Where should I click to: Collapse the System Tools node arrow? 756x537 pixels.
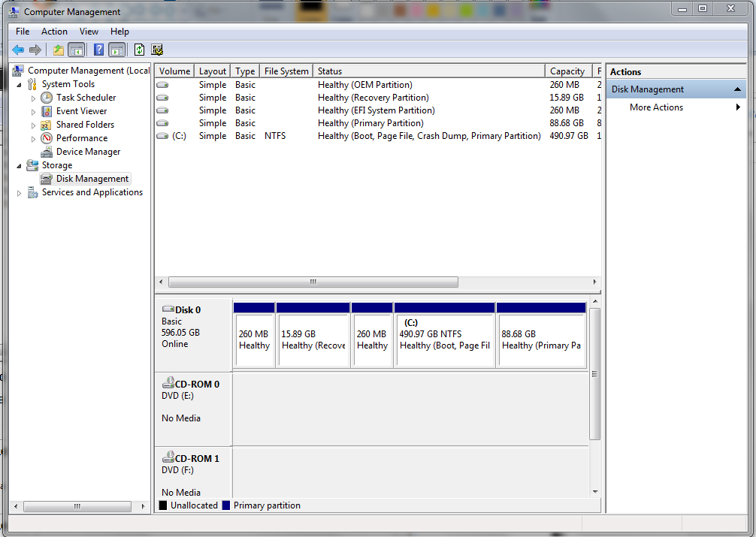(x=20, y=85)
